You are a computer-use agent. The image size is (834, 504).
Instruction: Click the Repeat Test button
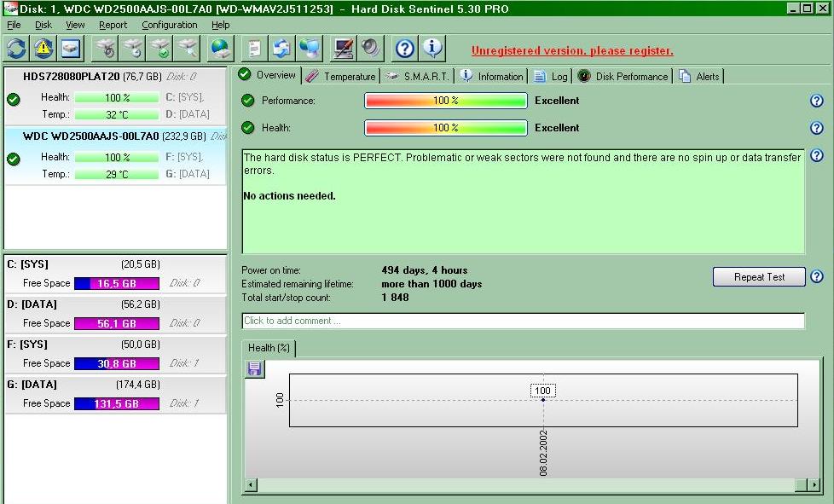tap(759, 277)
